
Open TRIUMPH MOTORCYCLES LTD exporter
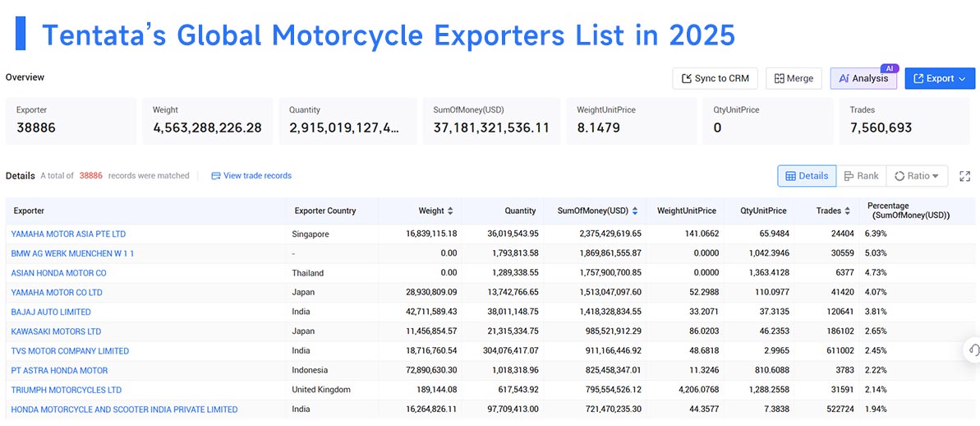[67, 390]
